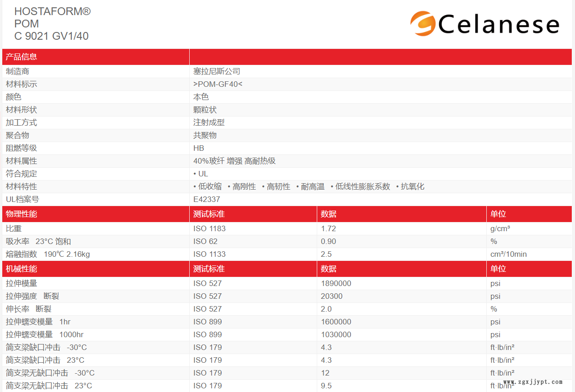Click the 物理性能 section header
Screen dimensions: 575x392
[x=21, y=214]
